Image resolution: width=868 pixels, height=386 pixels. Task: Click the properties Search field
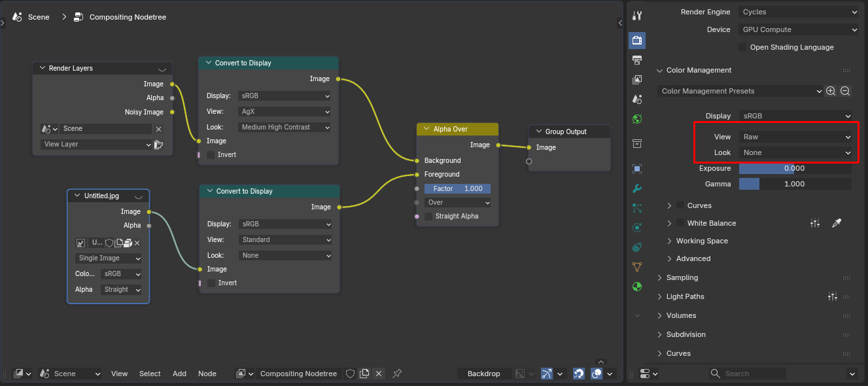(x=747, y=374)
